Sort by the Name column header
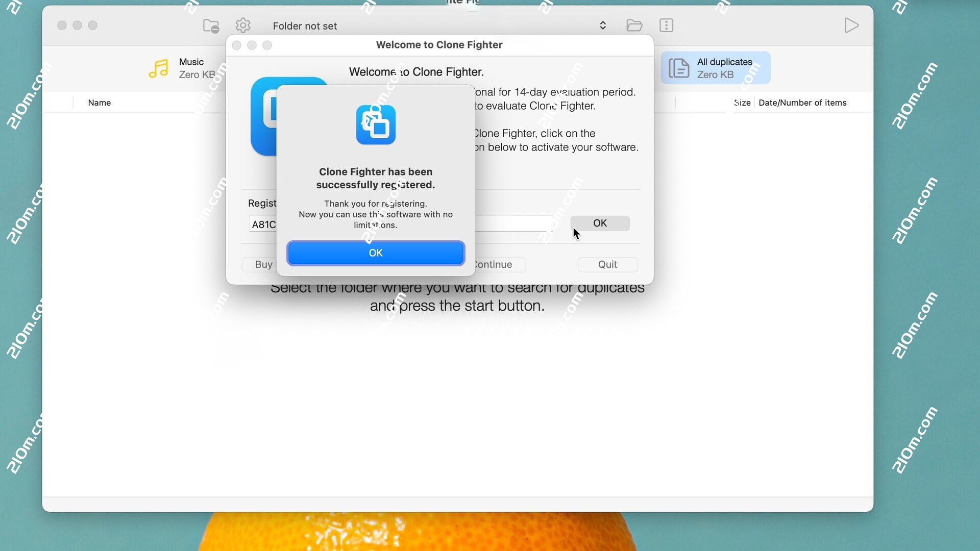 tap(99, 103)
